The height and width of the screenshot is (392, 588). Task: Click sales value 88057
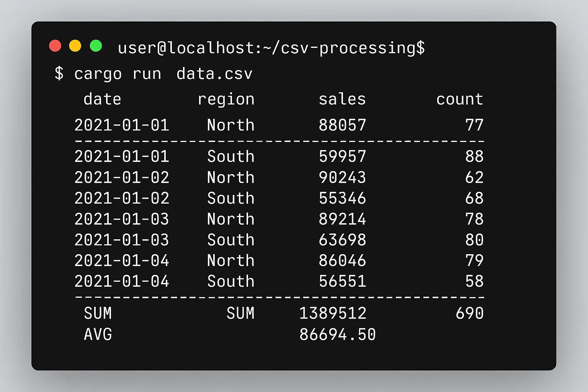coord(343,125)
